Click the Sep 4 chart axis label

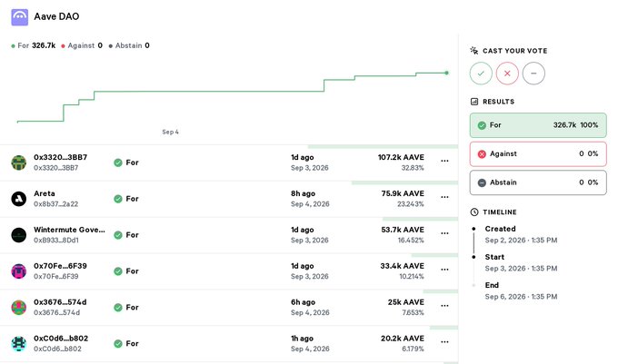pos(170,132)
